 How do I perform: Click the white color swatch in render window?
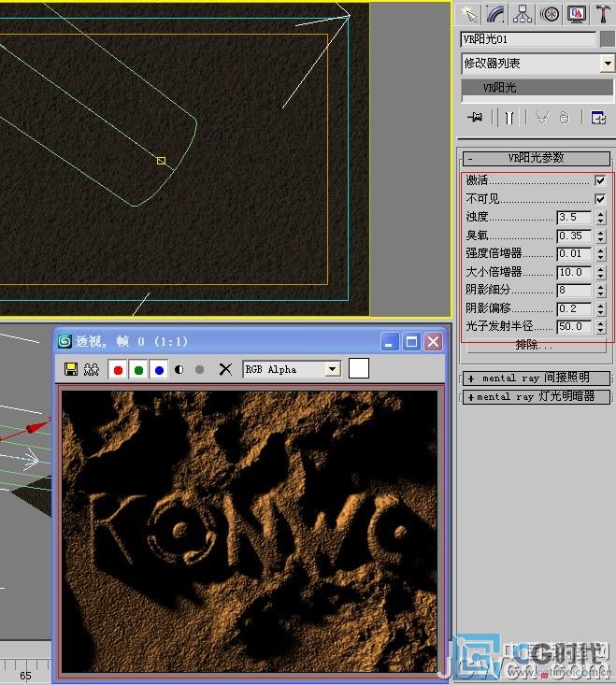click(359, 368)
